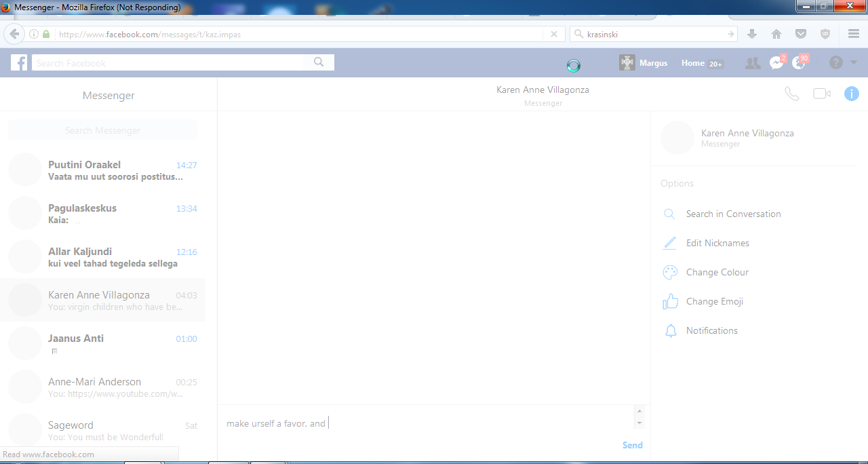Open conversation with Puutini Oraakel
The height and width of the screenshot is (464, 868).
102,170
